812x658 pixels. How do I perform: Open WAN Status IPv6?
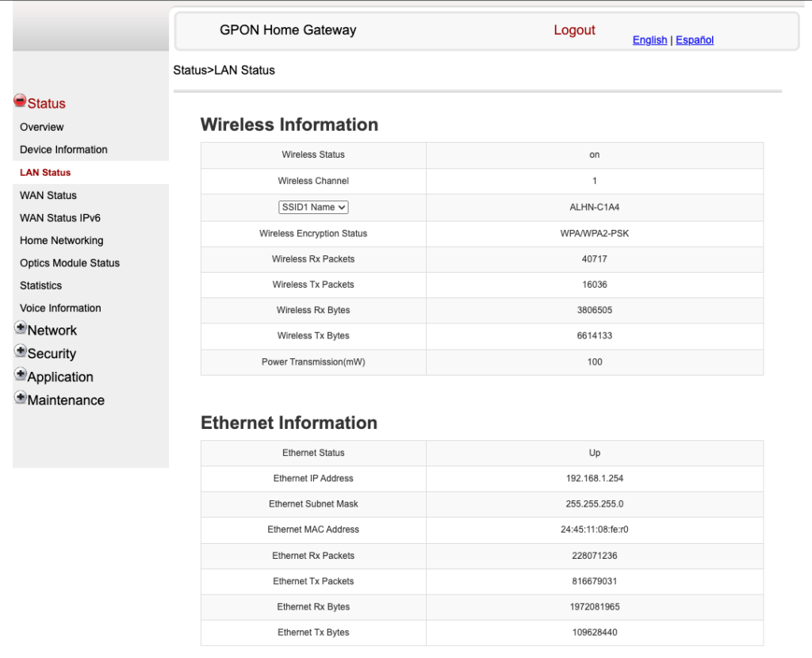(x=59, y=217)
